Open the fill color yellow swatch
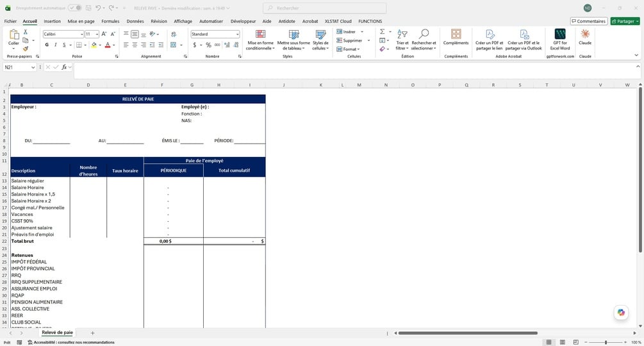 (94, 45)
